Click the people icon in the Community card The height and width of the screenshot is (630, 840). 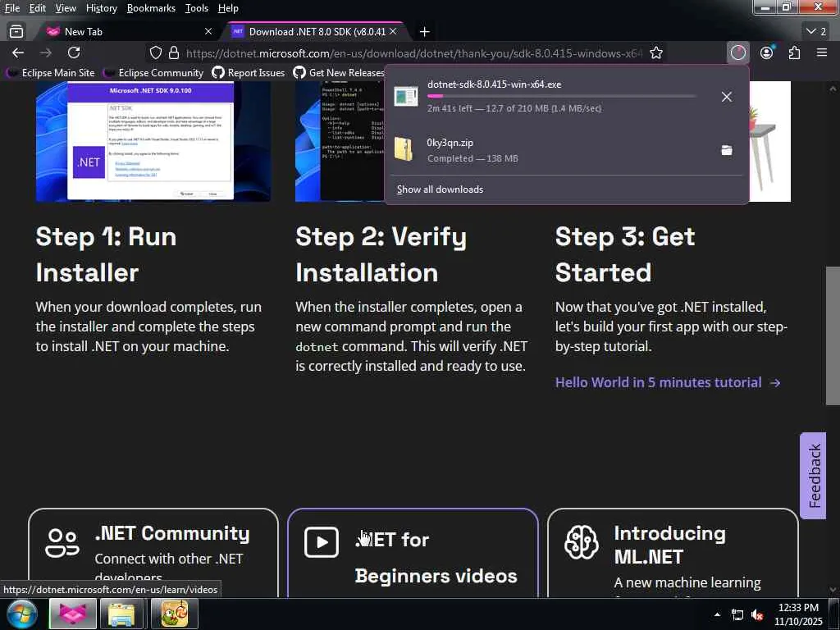[62, 543]
